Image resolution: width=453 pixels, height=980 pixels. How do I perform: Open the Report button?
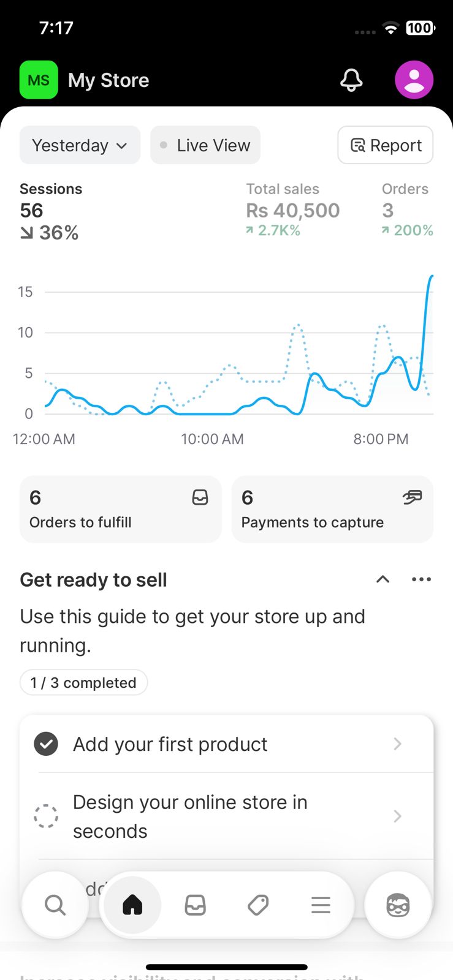[385, 145]
